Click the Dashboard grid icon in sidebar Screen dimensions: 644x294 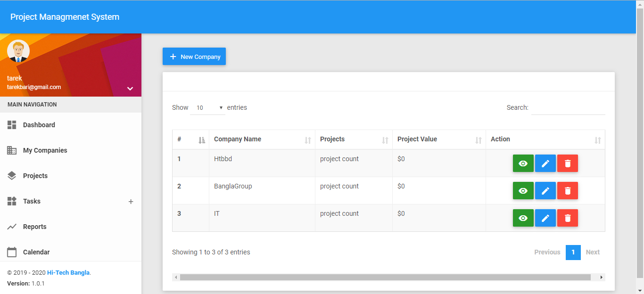12,125
